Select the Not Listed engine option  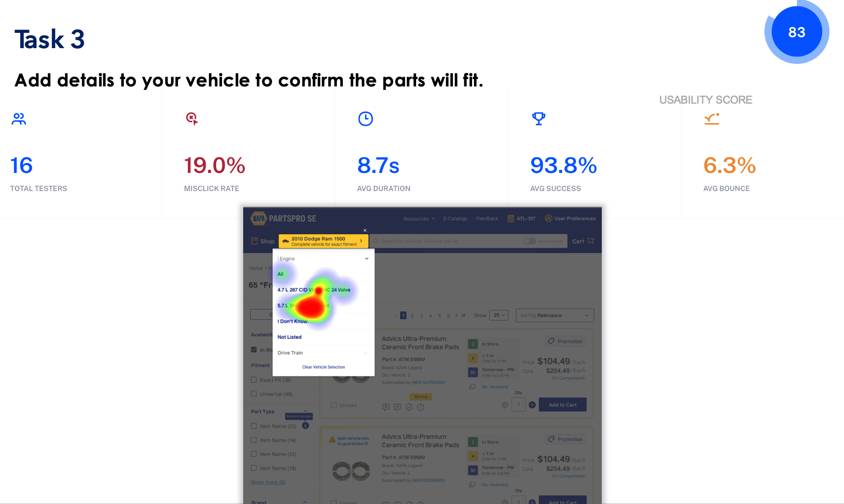289,337
